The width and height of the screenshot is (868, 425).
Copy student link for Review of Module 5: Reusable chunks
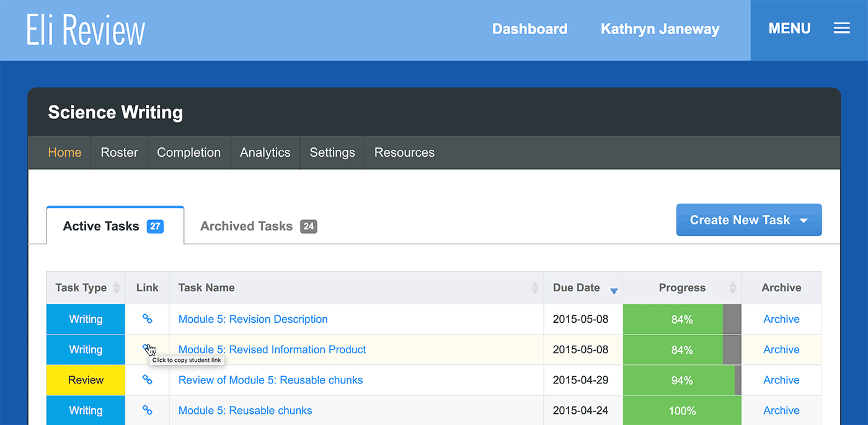coord(148,380)
